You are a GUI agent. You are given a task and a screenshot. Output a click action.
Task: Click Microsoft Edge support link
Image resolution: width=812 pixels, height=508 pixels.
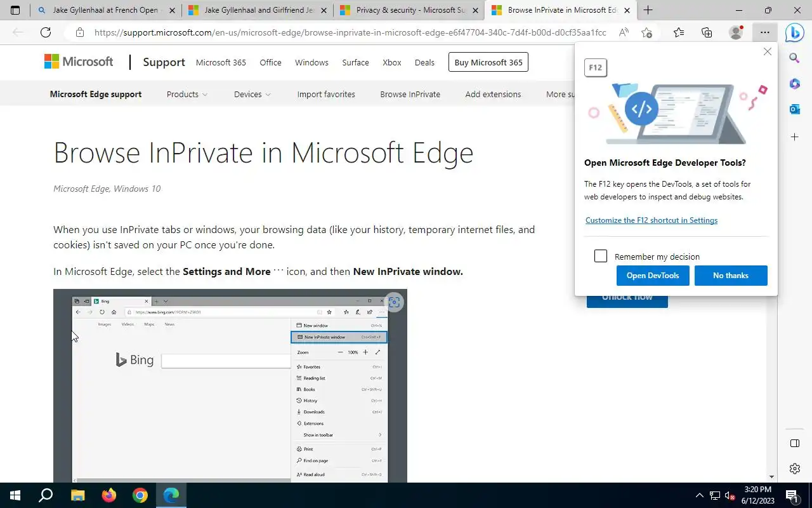pyautogui.click(x=96, y=94)
